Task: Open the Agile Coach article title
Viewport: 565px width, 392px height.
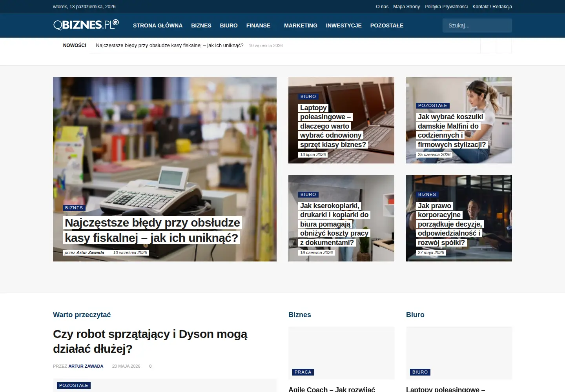Action: [332, 389]
